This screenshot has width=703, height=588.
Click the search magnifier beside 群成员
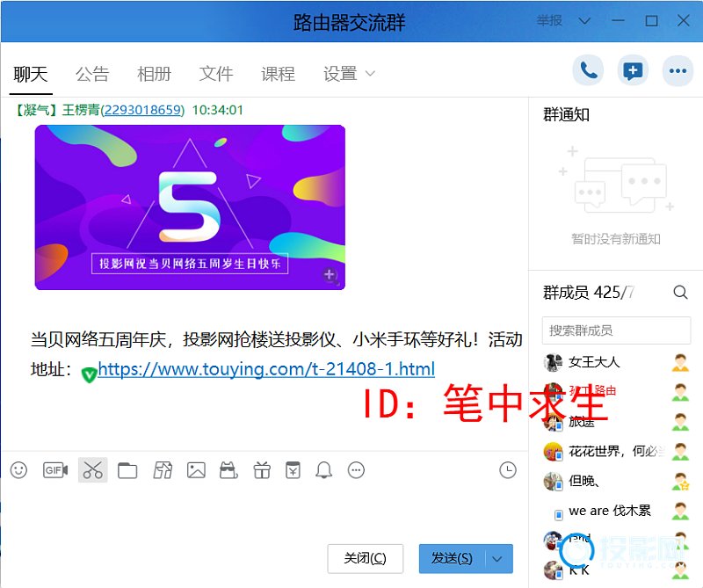click(x=680, y=293)
